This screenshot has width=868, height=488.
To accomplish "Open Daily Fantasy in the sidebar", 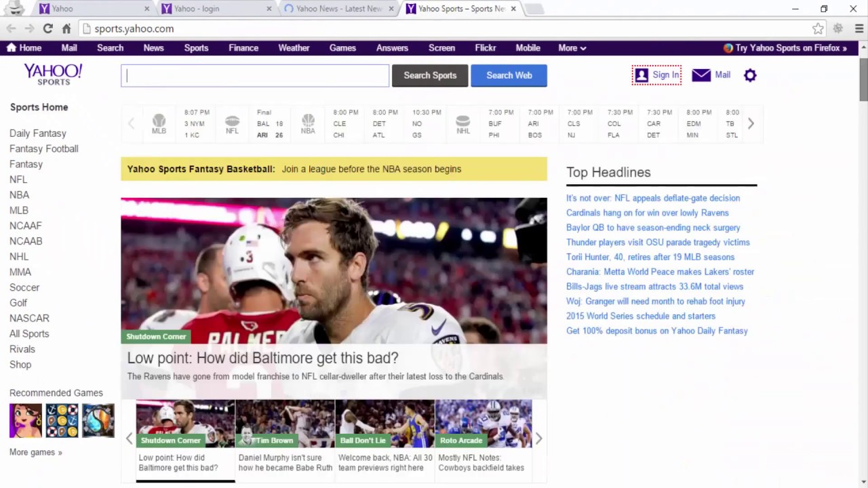I will coord(38,134).
